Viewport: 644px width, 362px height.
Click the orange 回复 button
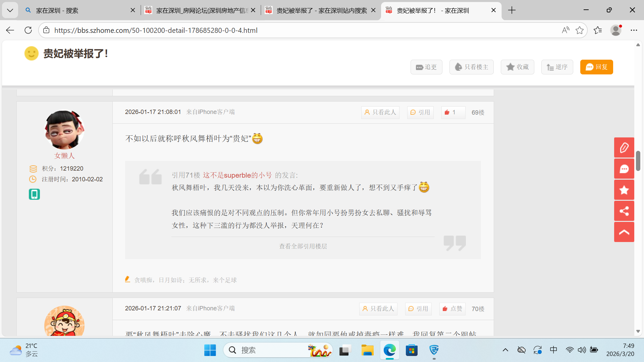tap(596, 67)
